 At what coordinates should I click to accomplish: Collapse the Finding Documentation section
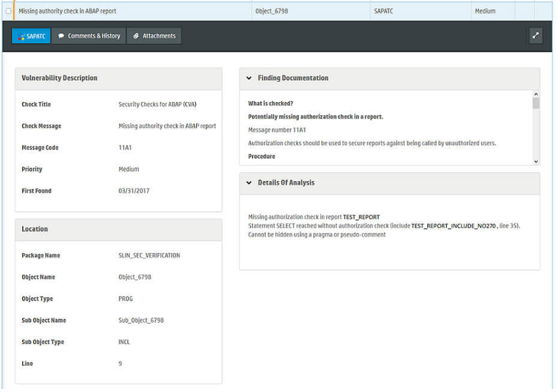(x=249, y=78)
